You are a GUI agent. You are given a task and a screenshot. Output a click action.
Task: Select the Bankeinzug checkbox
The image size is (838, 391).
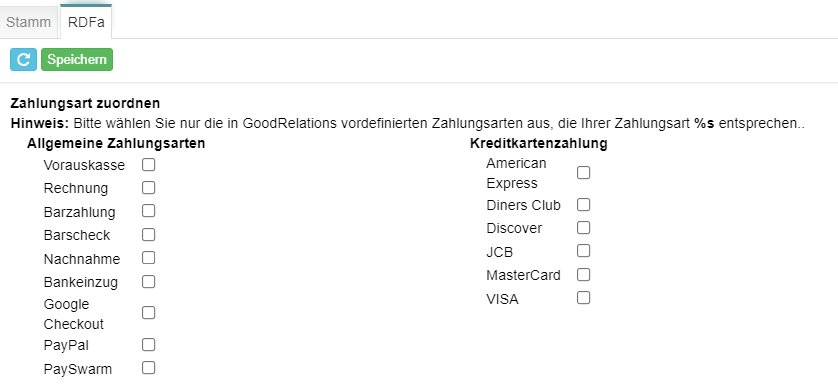coord(149,281)
